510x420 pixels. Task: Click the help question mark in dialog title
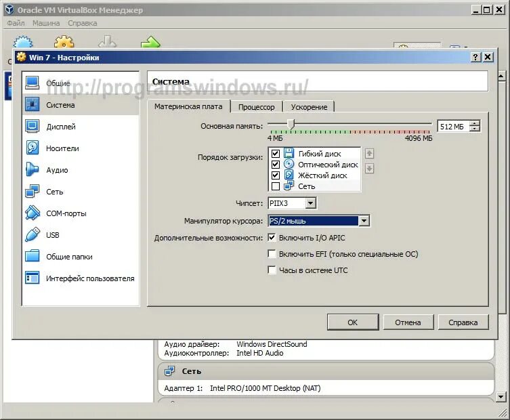(x=475, y=58)
